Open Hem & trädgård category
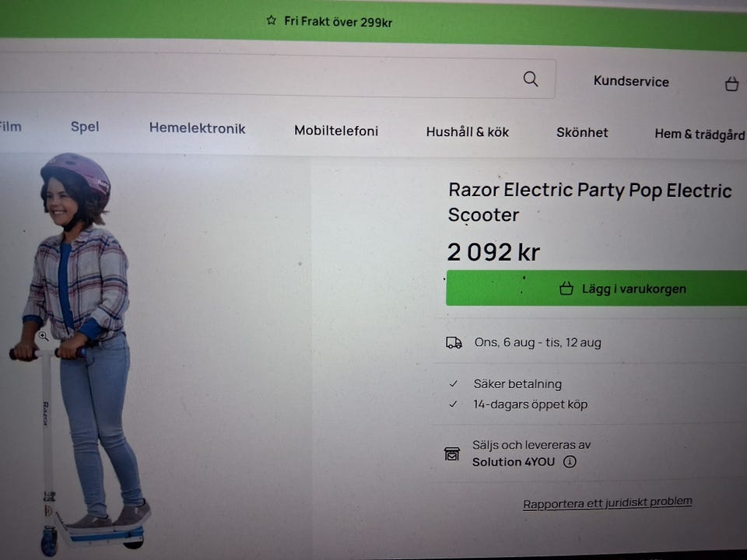The height and width of the screenshot is (560, 747). tap(700, 135)
